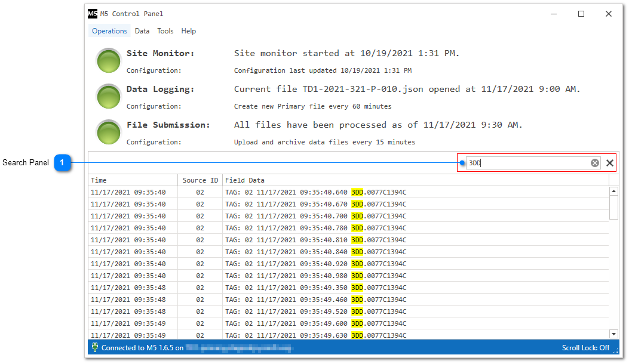The image size is (629, 364).
Task: Open the Help menu
Action: coord(189,31)
